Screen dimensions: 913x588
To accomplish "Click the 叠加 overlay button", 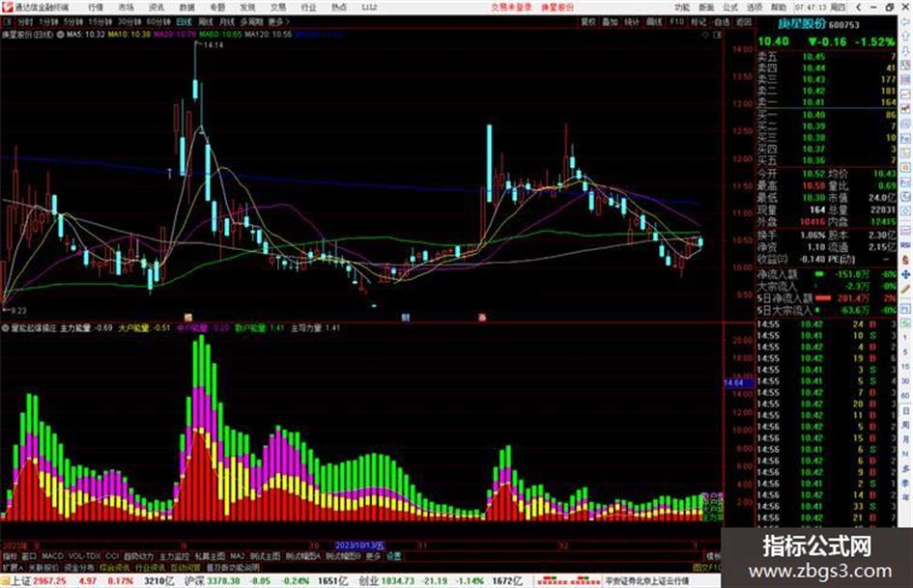I will [x=610, y=21].
